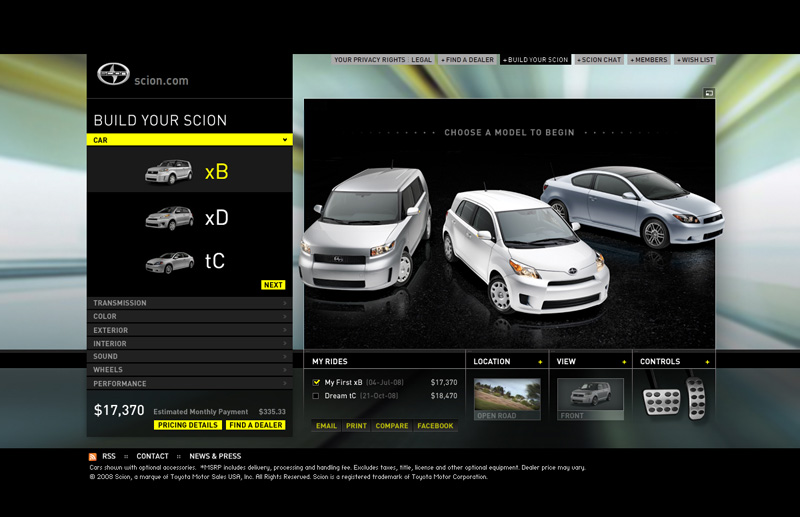Choose the tC model label

[215, 261]
